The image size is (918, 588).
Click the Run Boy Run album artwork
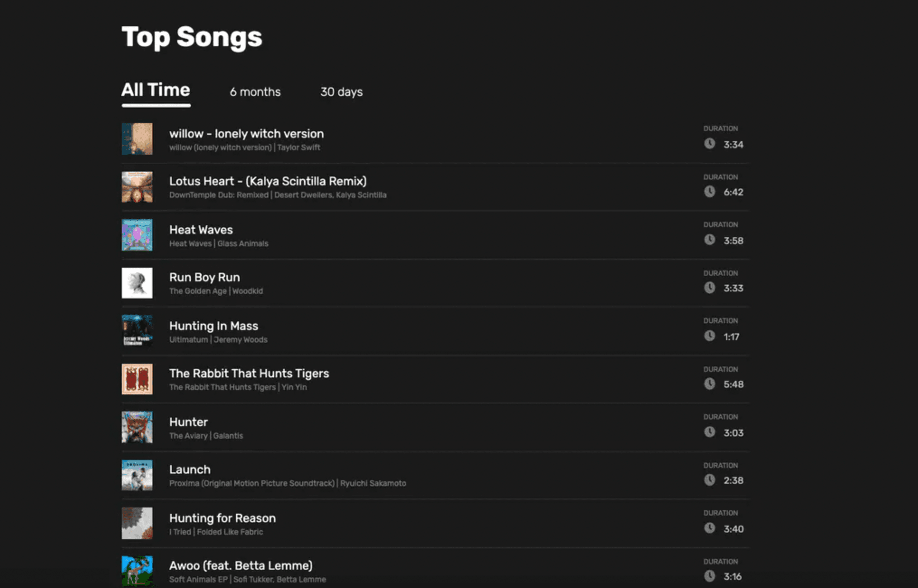coord(137,283)
